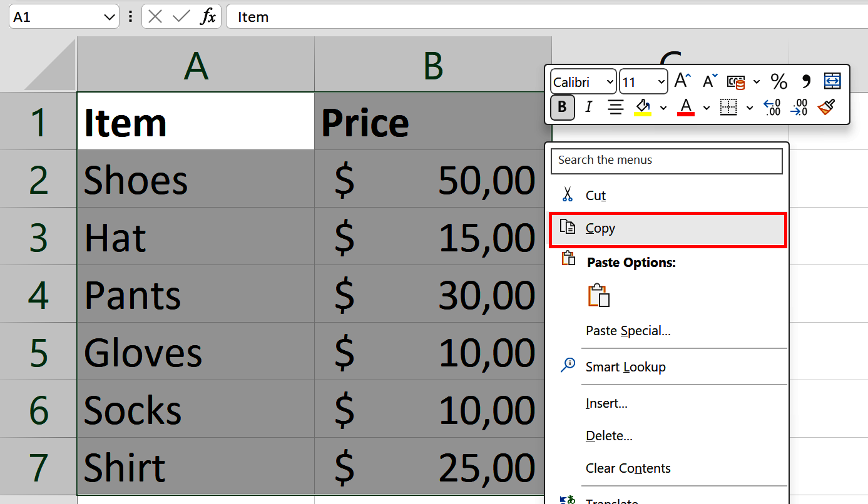Open the Borders dropdown arrow

click(x=750, y=107)
